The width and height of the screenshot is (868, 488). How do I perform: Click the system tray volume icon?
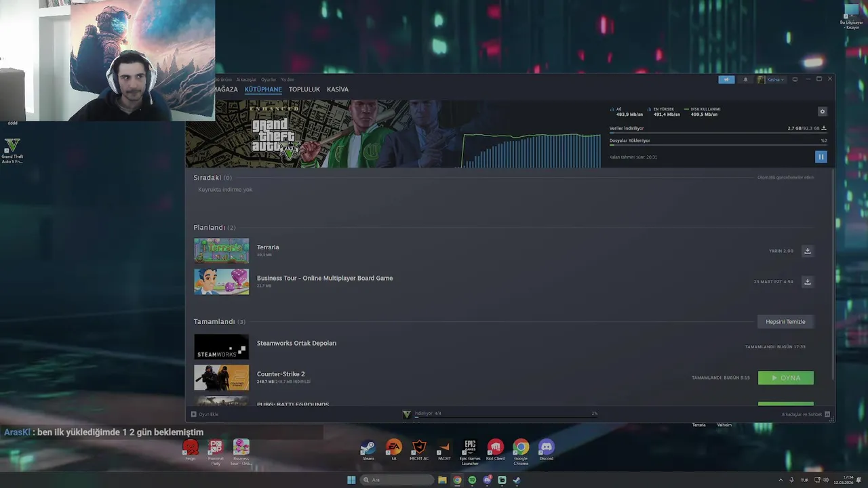(x=825, y=480)
